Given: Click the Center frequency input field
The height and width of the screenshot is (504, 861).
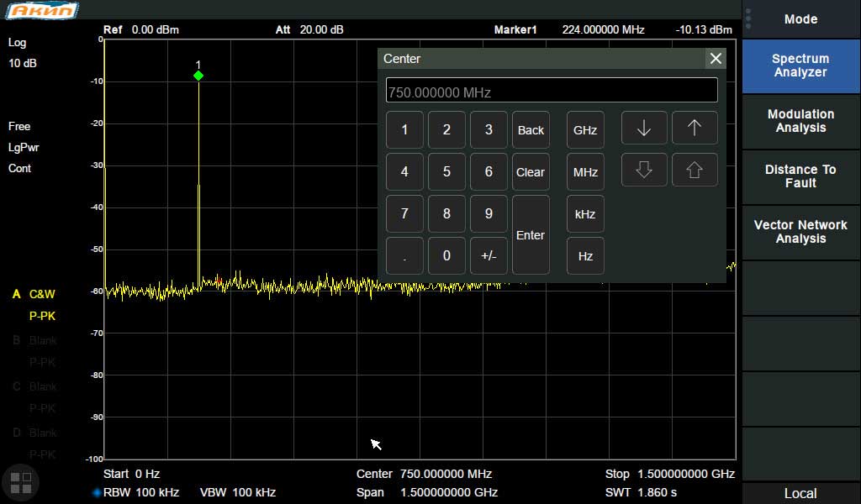Looking at the screenshot, I should click(552, 90).
